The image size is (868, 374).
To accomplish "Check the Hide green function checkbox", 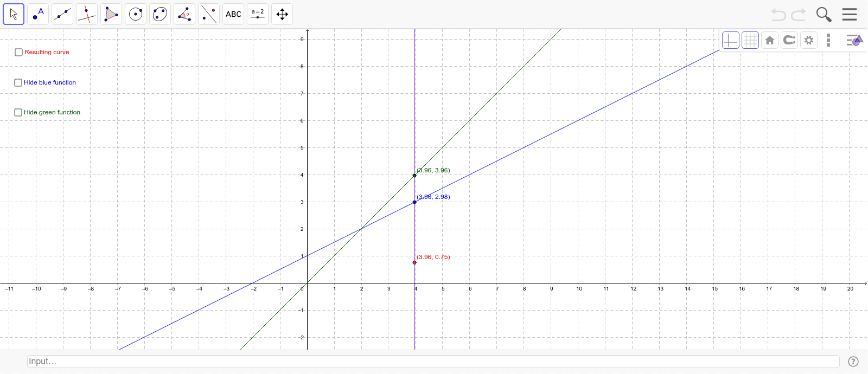I will pyautogui.click(x=18, y=113).
